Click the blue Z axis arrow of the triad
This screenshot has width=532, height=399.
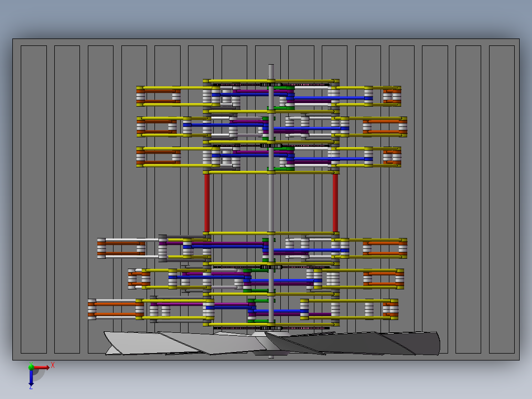[31, 377]
